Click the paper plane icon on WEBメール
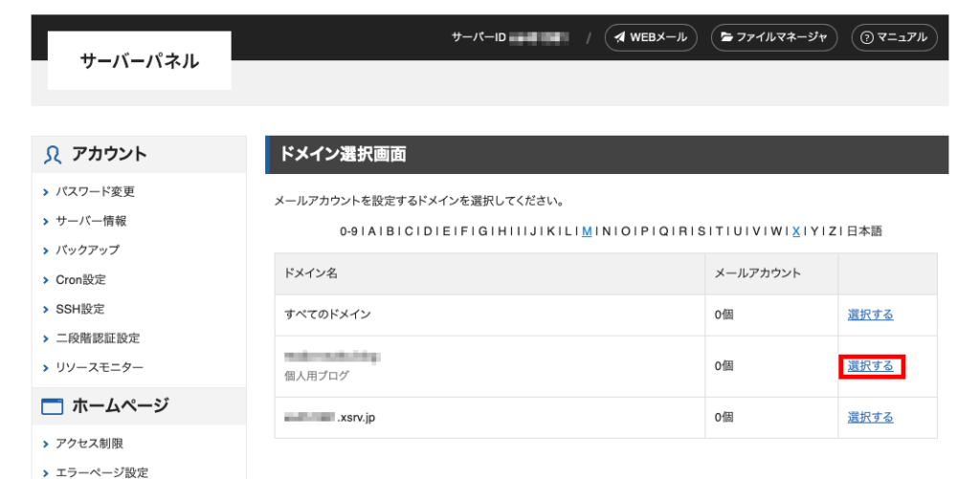Screen dimensions: 980x479 click(x=619, y=37)
